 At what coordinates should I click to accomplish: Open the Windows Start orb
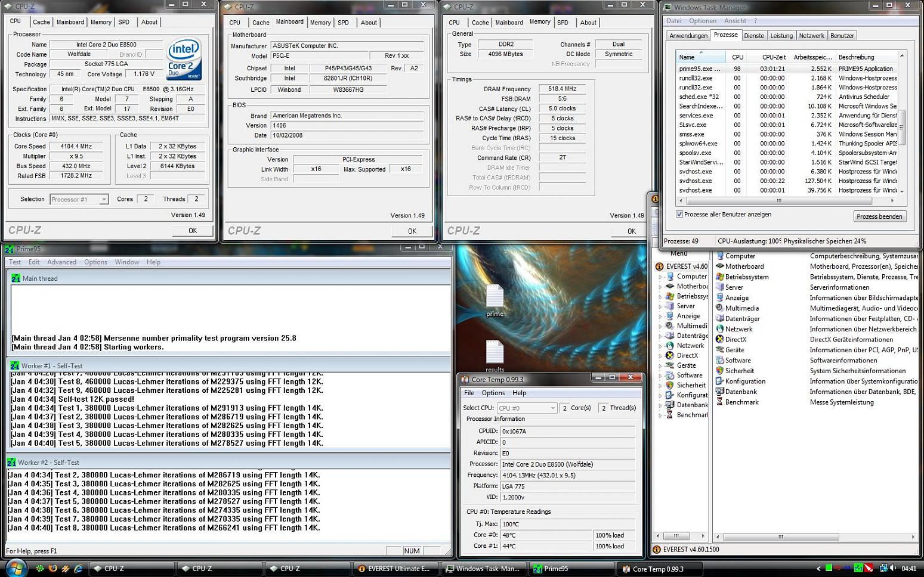(16, 568)
